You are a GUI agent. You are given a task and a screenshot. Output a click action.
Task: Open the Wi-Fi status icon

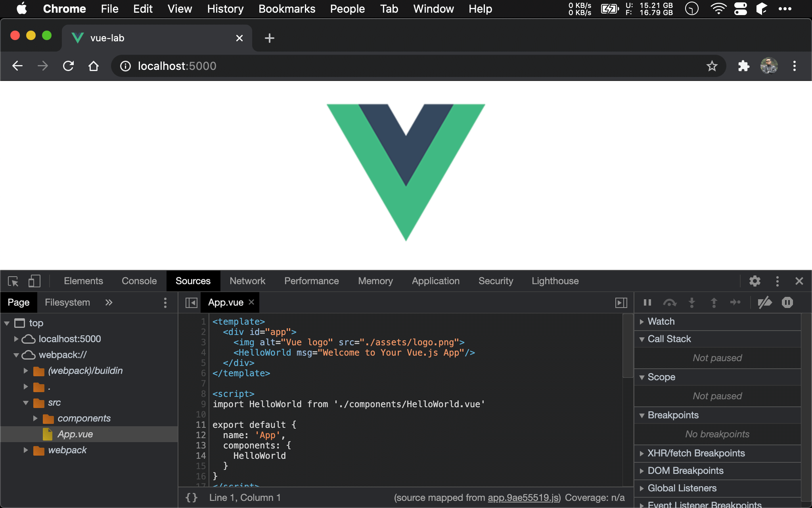[x=718, y=9]
